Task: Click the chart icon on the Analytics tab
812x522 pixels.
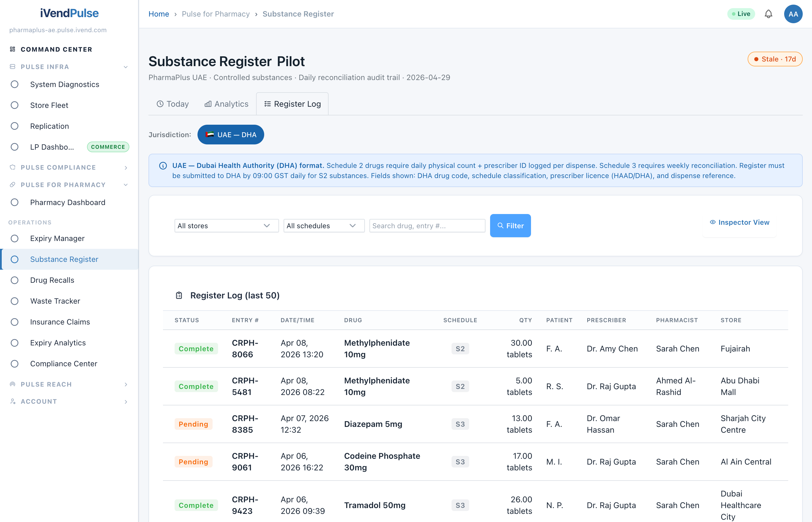Action: (x=208, y=104)
